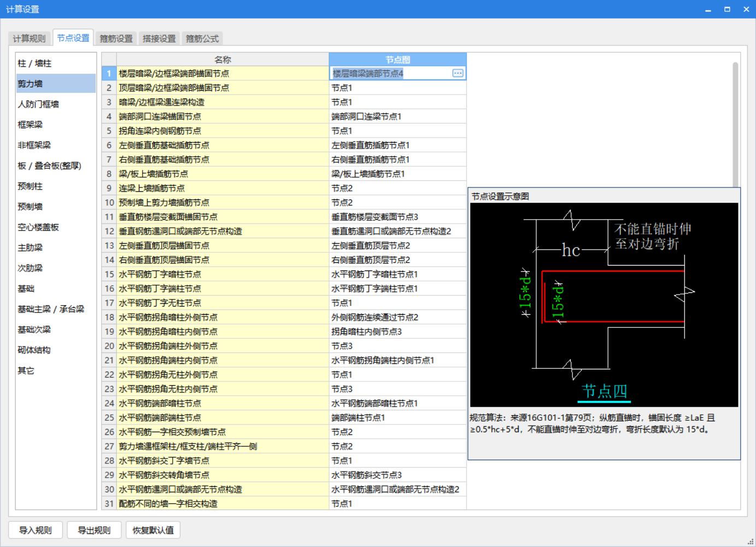
Task: Go to the 搭接设置 tab
Action: (x=159, y=38)
